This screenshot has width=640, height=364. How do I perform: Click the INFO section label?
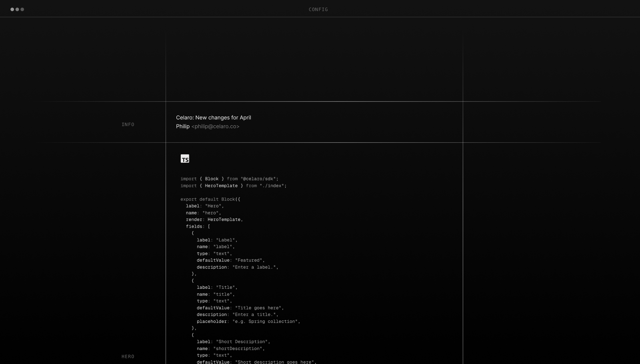[128, 124]
